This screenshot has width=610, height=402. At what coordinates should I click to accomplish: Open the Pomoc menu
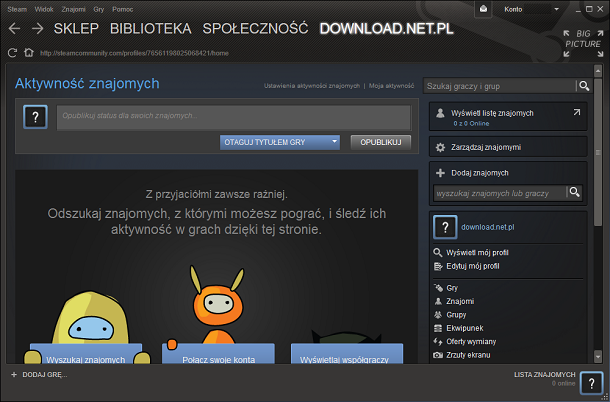point(123,9)
